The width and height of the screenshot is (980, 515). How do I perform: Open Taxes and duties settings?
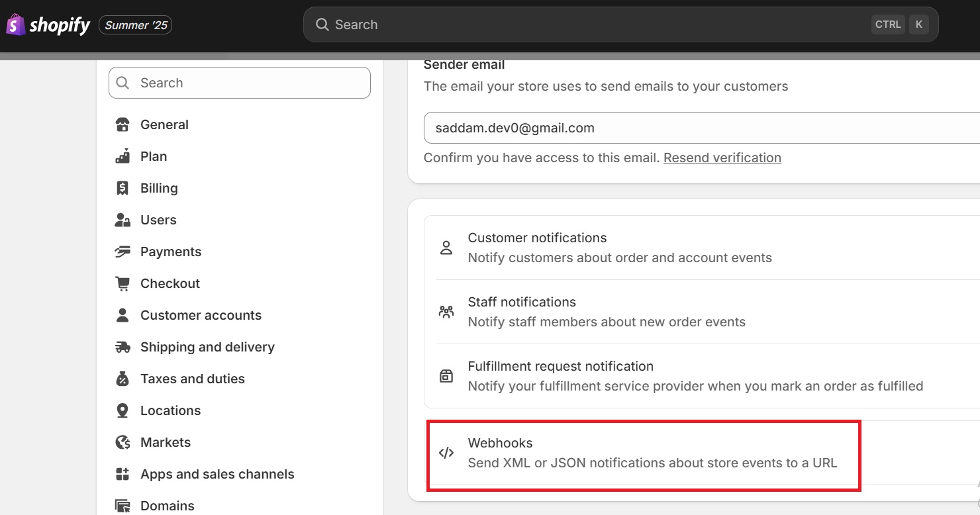coord(192,379)
